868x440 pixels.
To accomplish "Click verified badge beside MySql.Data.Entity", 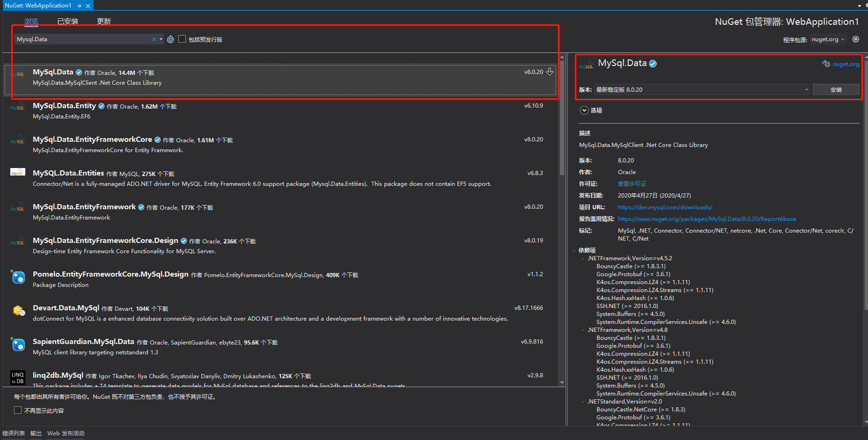I will pyautogui.click(x=102, y=106).
